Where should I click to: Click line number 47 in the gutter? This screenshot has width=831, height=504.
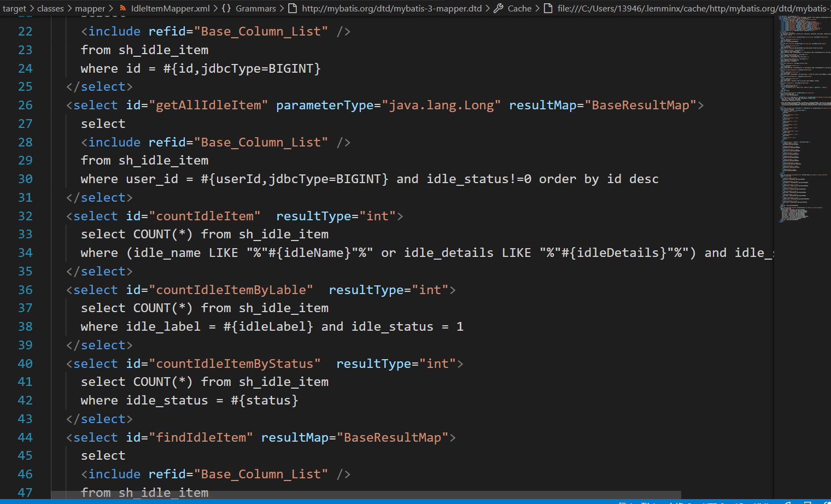tap(25, 493)
